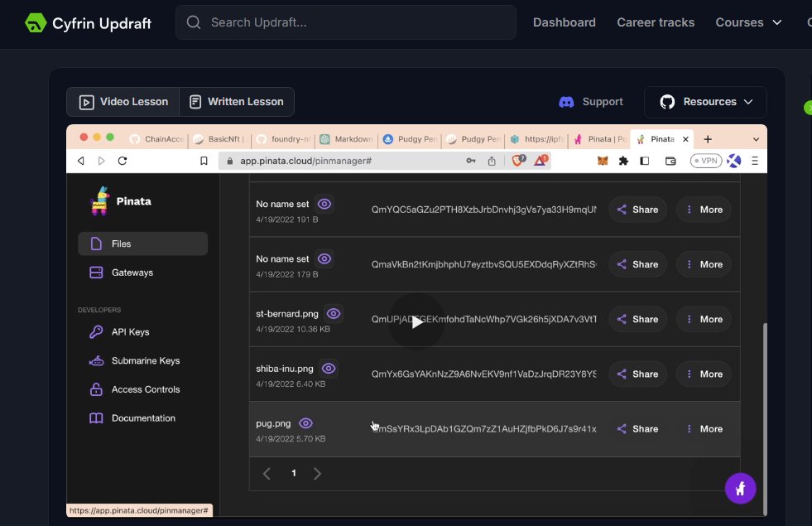The image size is (812, 526).
Task: Select the https://ipfs browser tab
Action: point(537,139)
